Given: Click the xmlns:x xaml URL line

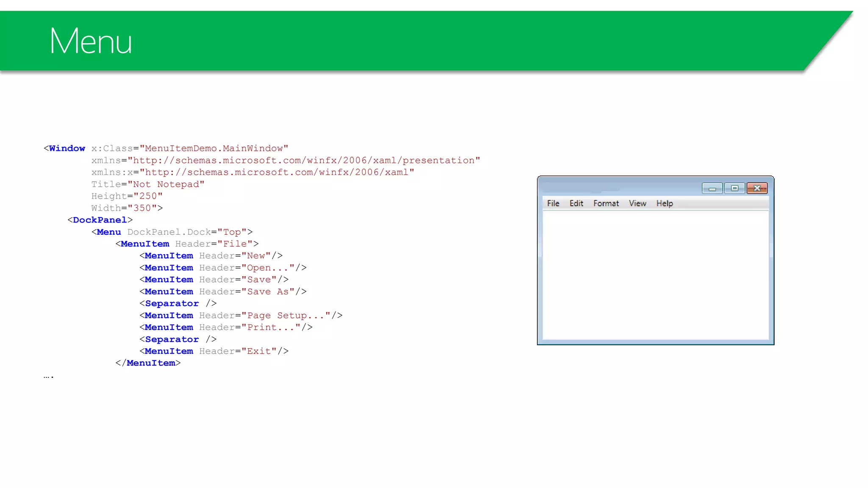Looking at the screenshot, I should click(x=253, y=172).
